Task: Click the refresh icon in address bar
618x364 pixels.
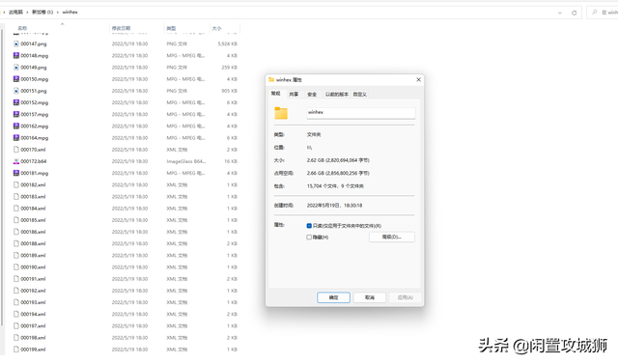Action: 575,13
